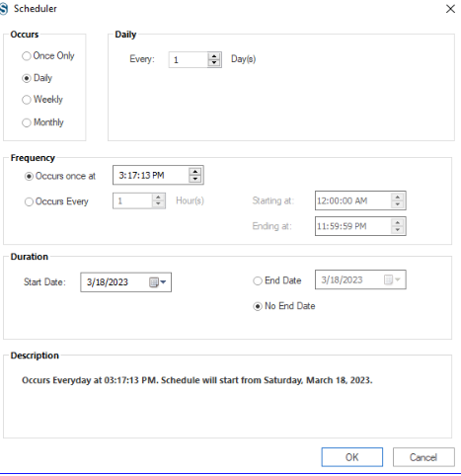The width and height of the screenshot is (461, 476).
Task: Decrease the Every Day(s) value
Action: (x=214, y=63)
